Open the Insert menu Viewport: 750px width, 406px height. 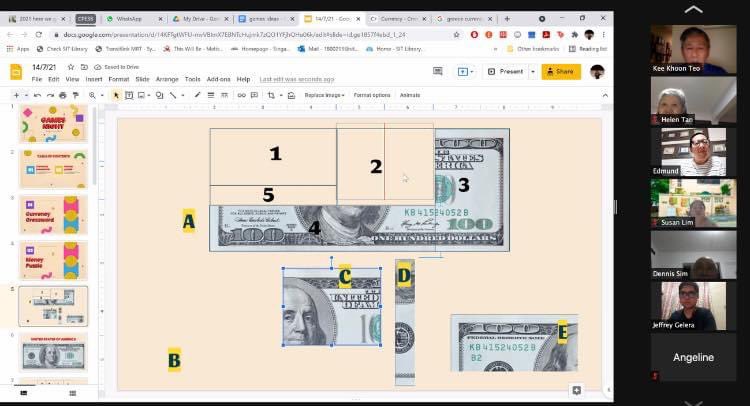tap(94, 79)
